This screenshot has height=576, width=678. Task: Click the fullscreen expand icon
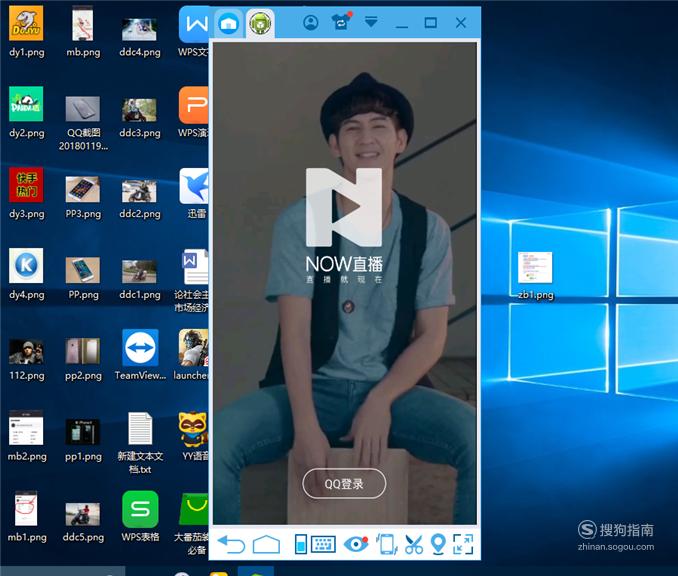pyautogui.click(x=463, y=544)
